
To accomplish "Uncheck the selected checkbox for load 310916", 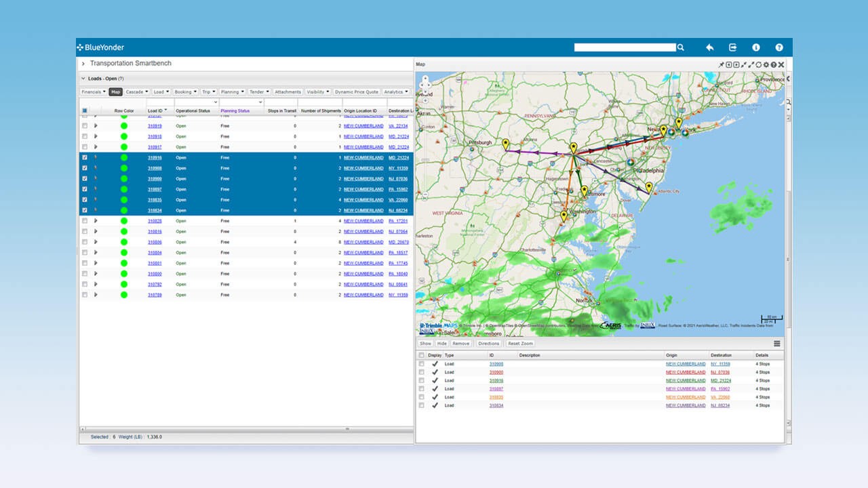I will [x=85, y=158].
